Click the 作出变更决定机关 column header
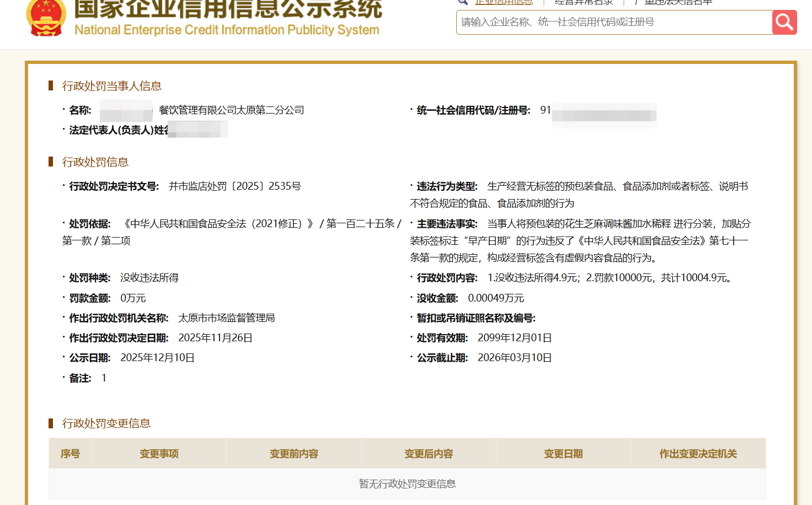 (x=697, y=453)
